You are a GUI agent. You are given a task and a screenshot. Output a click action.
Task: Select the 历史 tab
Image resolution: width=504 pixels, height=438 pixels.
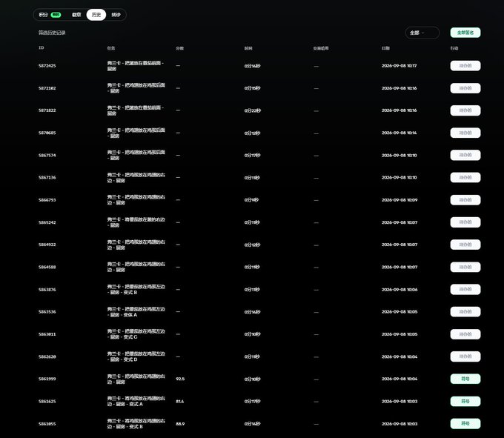click(x=96, y=15)
